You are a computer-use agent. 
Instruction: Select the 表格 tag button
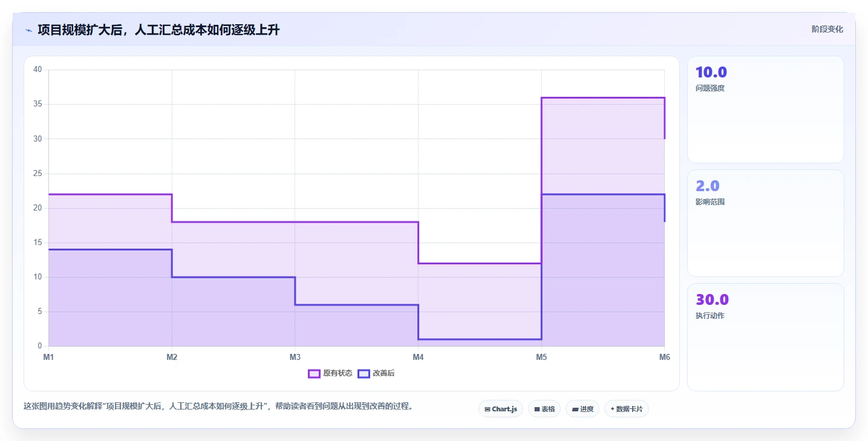point(544,409)
